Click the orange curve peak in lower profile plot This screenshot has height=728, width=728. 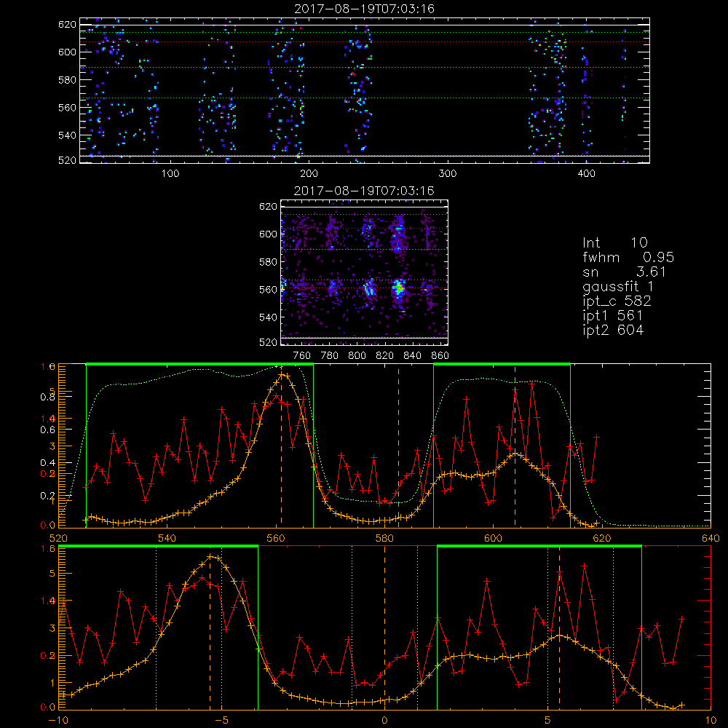click(x=210, y=556)
